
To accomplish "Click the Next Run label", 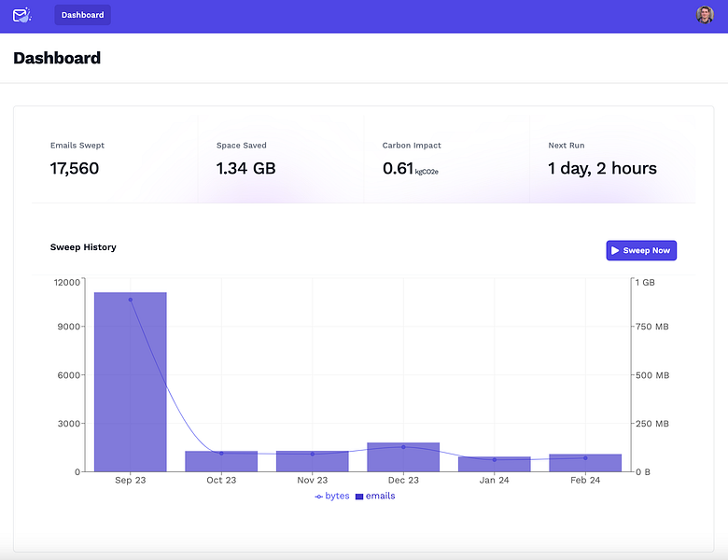I will [566, 146].
